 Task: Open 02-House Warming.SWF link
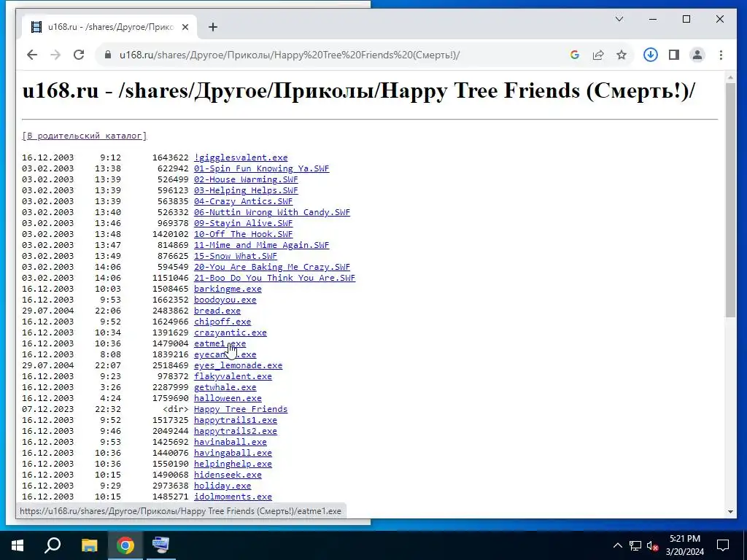pyautogui.click(x=246, y=179)
